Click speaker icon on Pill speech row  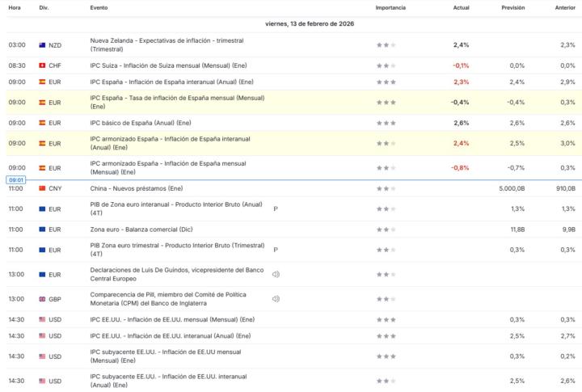pyautogui.click(x=276, y=299)
